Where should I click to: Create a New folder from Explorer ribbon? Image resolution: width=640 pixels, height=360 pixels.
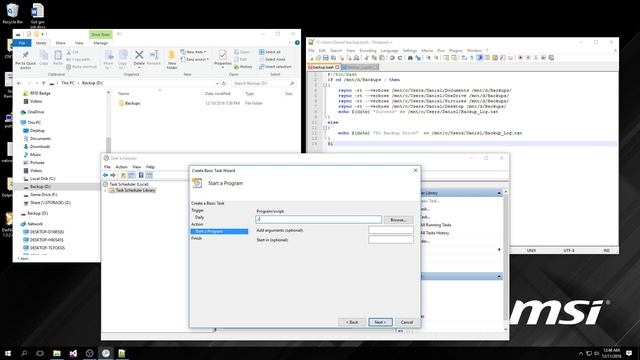pyautogui.click(x=171, y=59)
